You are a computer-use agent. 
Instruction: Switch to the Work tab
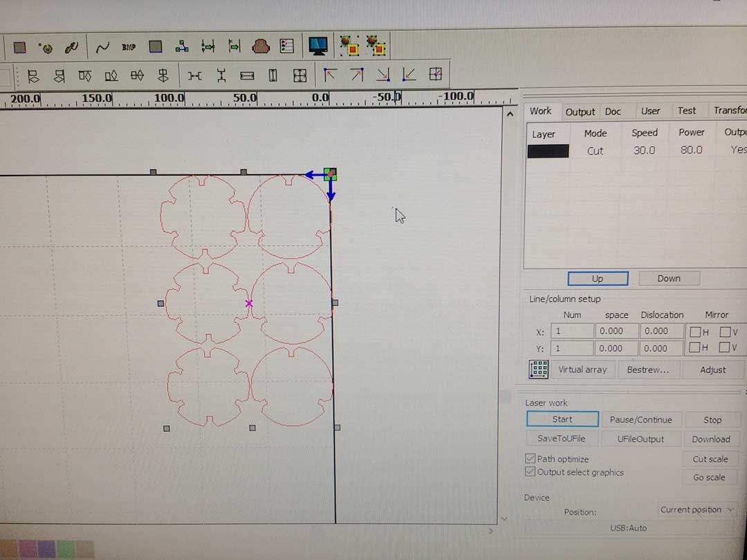(540, 111)
